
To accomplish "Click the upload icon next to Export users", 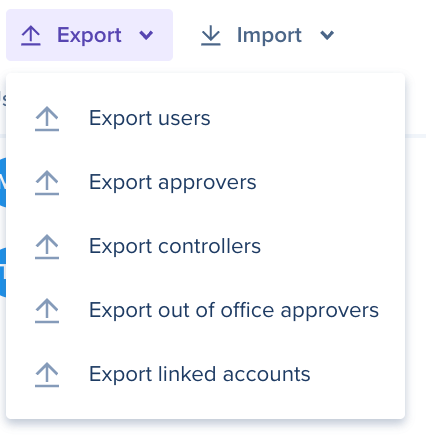I will (x=47, y=119).
